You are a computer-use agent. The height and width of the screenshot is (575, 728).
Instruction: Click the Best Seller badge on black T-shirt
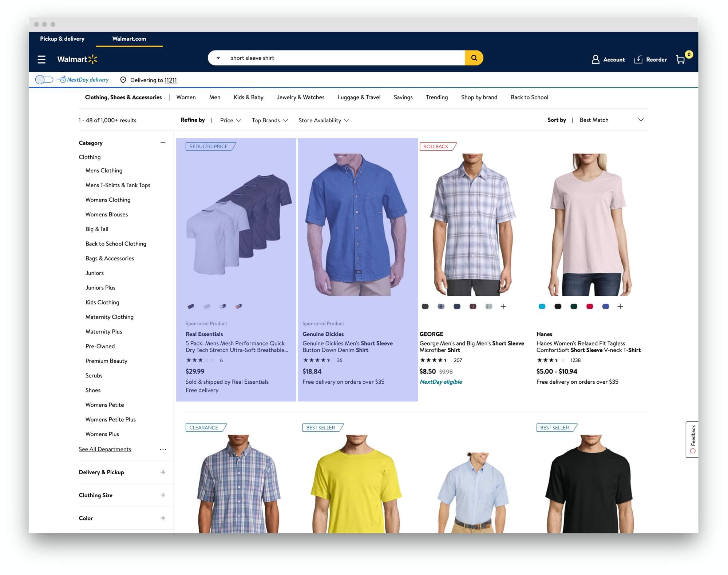(557, 428)
